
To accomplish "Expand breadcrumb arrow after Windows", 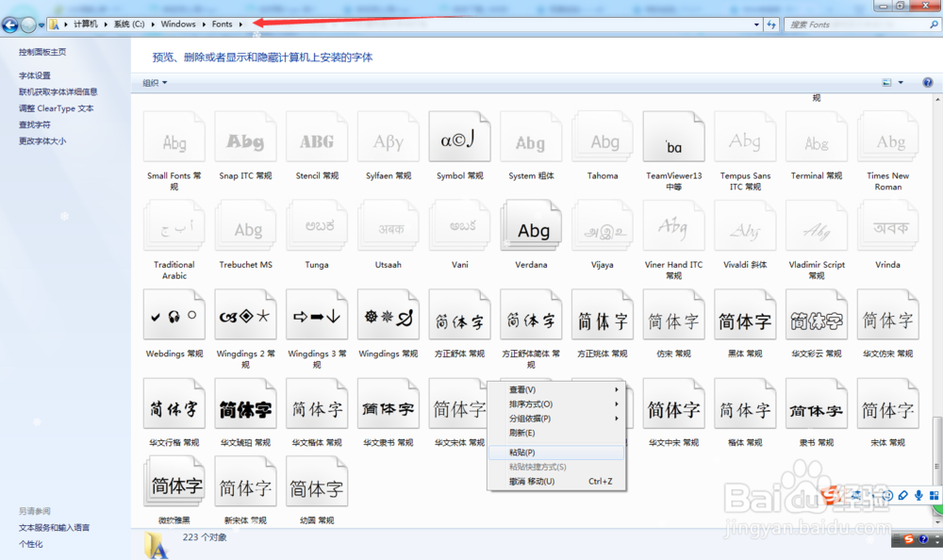I will coord(204,25).
